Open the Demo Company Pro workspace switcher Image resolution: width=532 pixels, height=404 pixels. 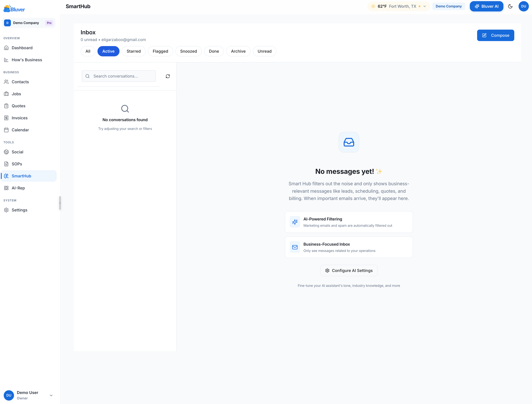(29, 23)
